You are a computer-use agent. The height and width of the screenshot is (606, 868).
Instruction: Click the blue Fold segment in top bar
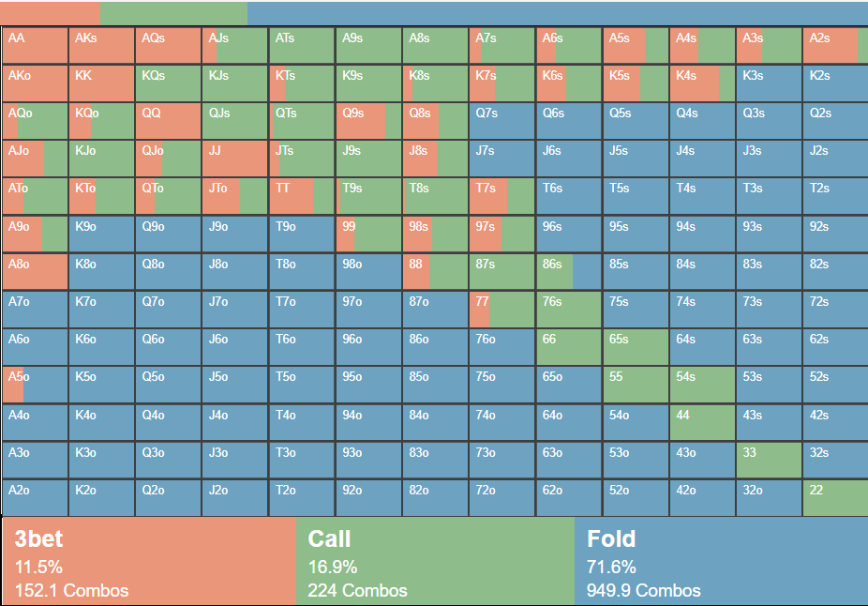tap(557, 12)
